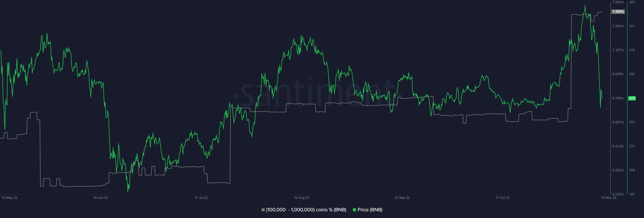Click the 187 price axis value
644x218 pixels.
[x=632, y=194]
